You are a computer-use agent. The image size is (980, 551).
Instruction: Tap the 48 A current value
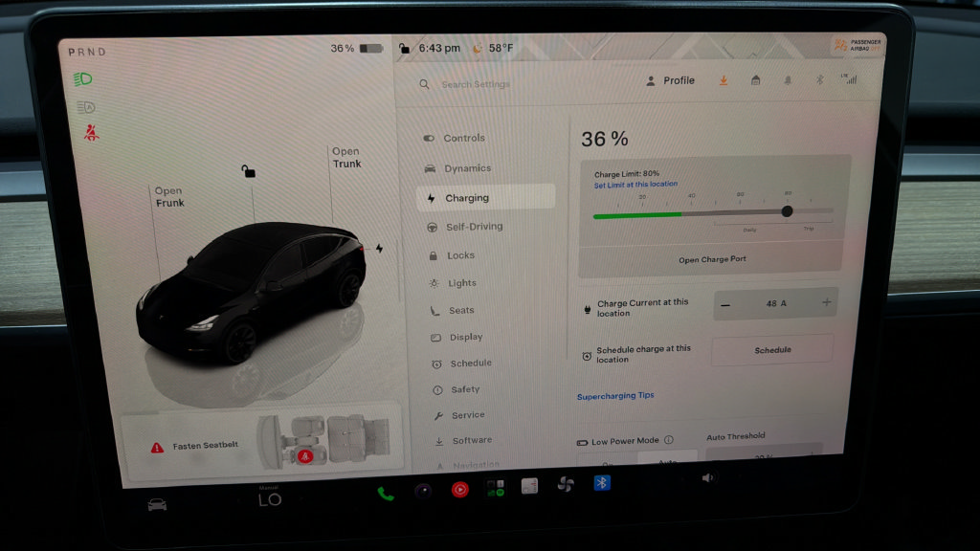pyautogui.click(x=775, y=303)
